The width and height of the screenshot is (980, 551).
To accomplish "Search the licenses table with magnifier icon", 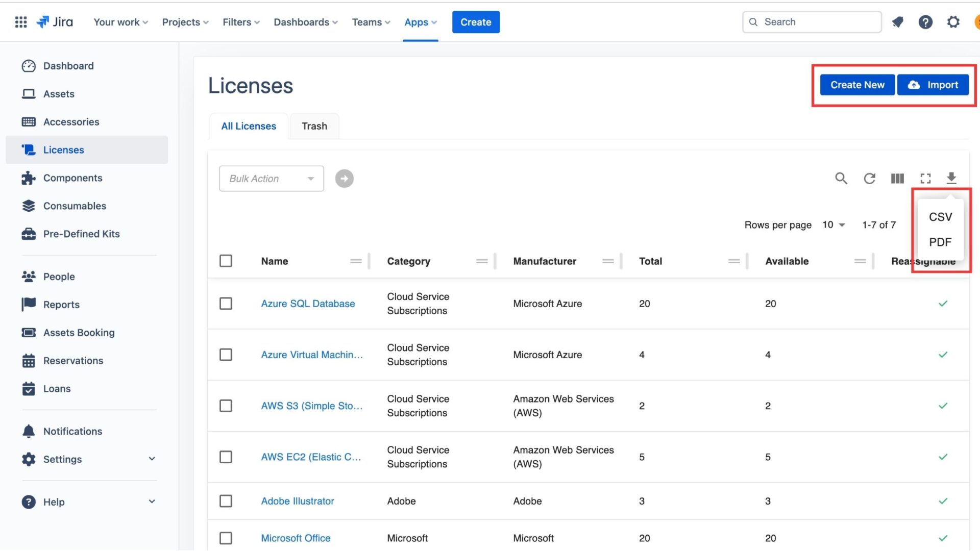I will coord(841,178).
